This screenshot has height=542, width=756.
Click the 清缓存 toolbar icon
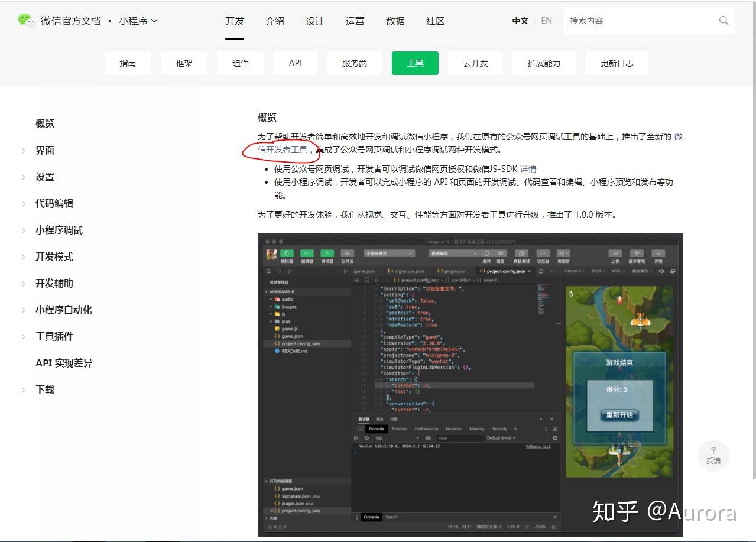coord(563,254)
